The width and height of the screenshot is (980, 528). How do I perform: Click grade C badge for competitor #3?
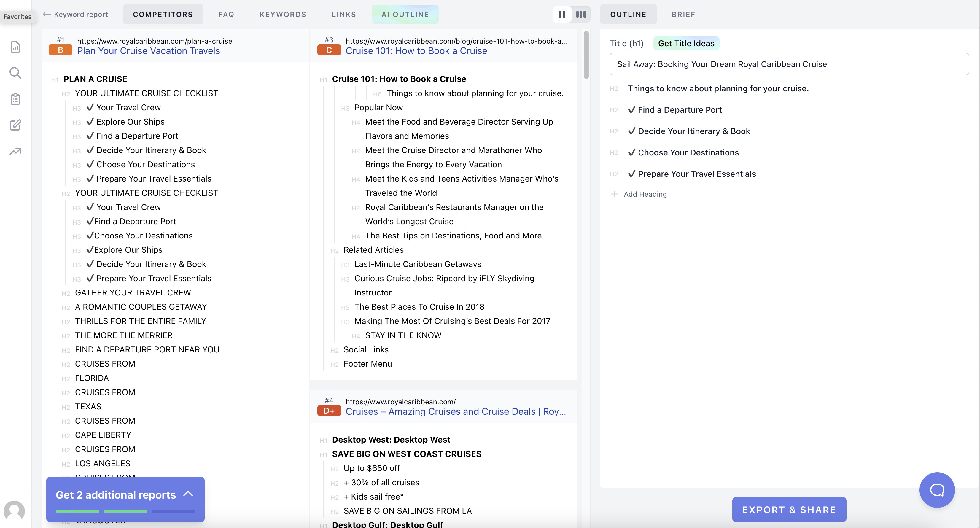[329, 50]
